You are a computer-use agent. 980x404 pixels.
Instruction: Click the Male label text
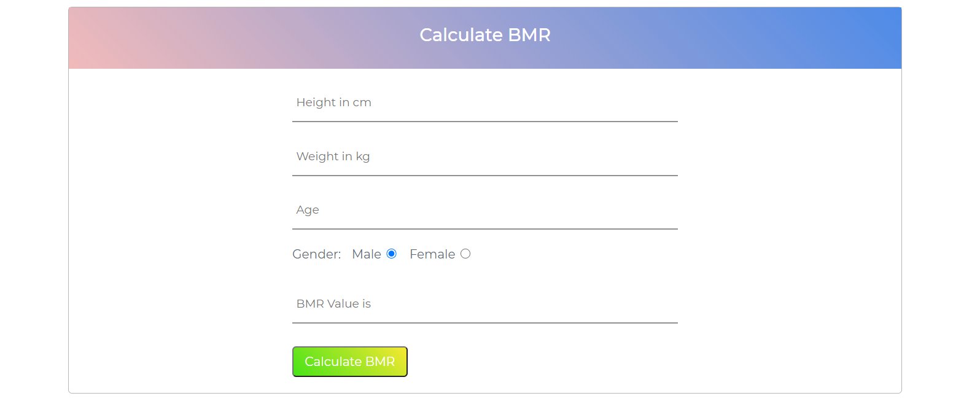click(x=367, y=254)
